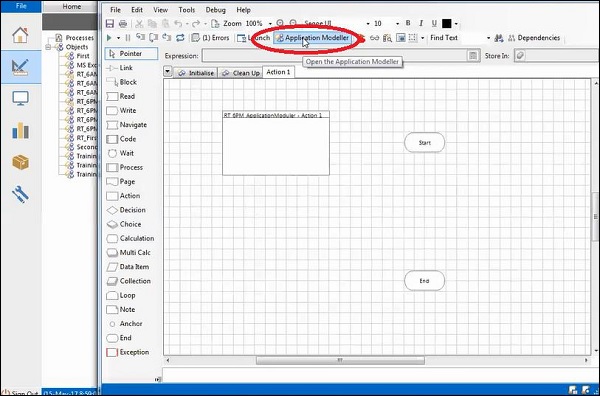Viewport: 600px width, 396px height.
Task: Open the Control monitor icon in sidebar
Action: tap(20, 98)
